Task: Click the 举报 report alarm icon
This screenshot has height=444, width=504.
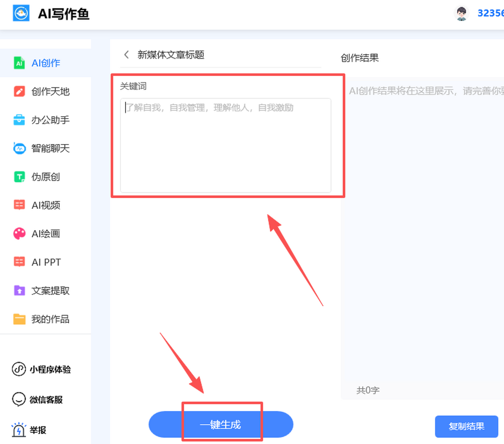Action: (18, 430)
